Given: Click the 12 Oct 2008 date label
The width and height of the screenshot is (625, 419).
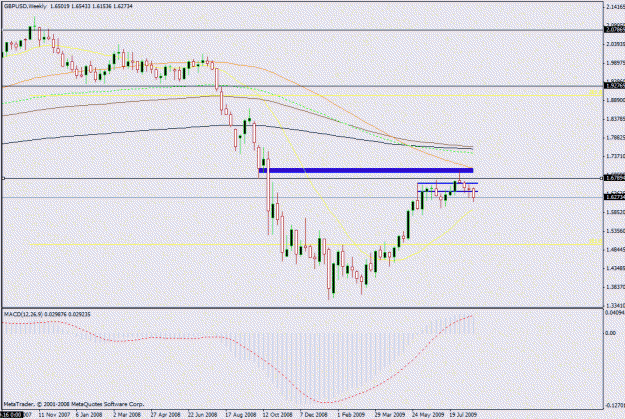Looking at the screenshot, I should 277,415.
